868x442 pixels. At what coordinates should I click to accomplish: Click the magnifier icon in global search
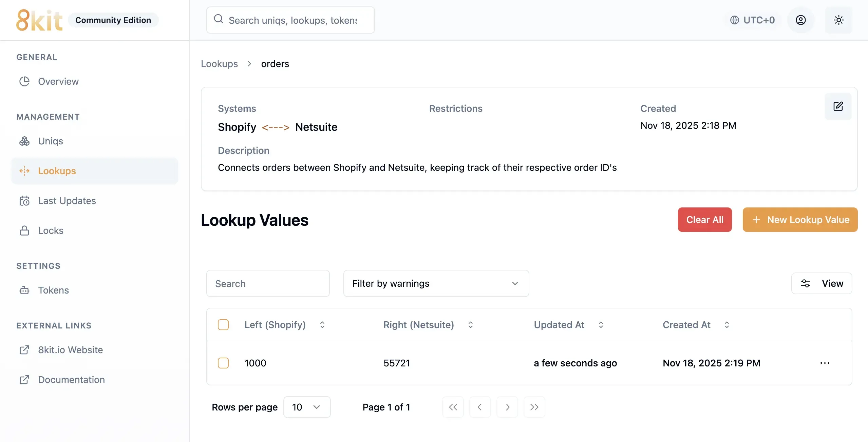point(219,19)
